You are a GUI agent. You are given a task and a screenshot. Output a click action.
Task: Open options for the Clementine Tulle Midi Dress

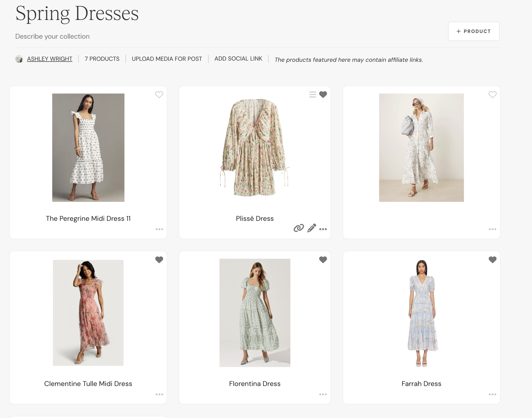(159, 394)
